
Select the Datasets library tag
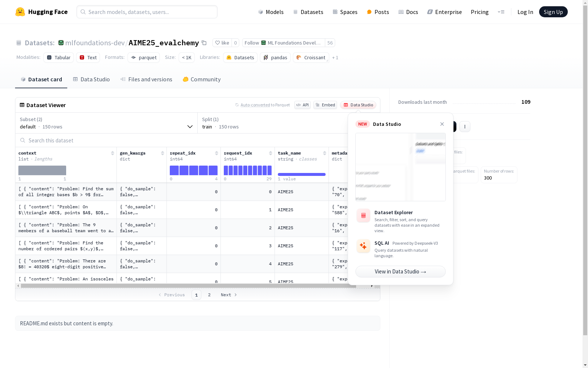pyautogui.click(x=240, y=57)
